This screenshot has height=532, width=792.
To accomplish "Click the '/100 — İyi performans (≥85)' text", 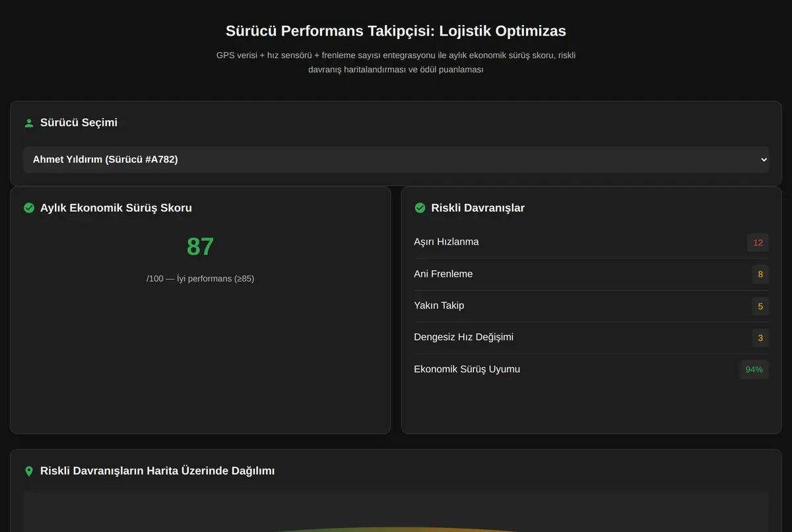I will click(x=201, y=279).
